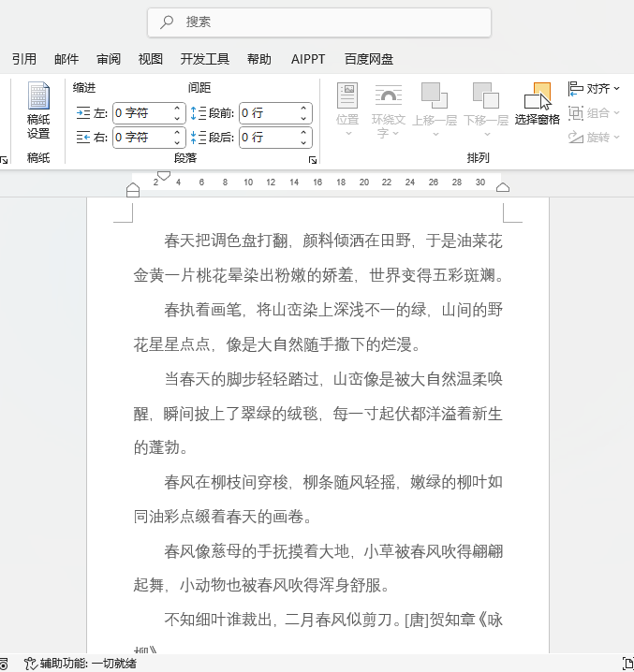Screen dimensions: 634x672
Task: Increase left indent with up arrow
Action: coord(177,108)
